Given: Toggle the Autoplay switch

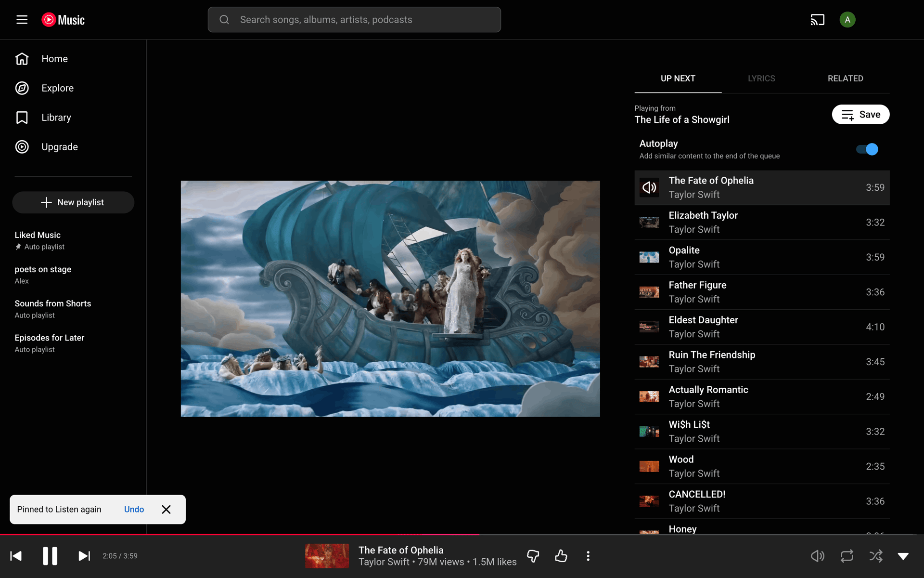Looking at the screenshot, I should (x=867, y=149).
